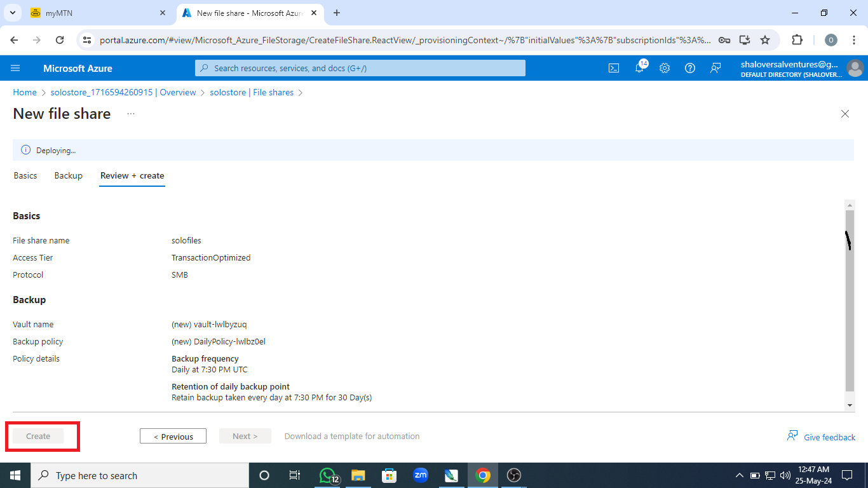Open Zoom from the taskbar
Screen dimensions: 868x488
coord(421,475)
